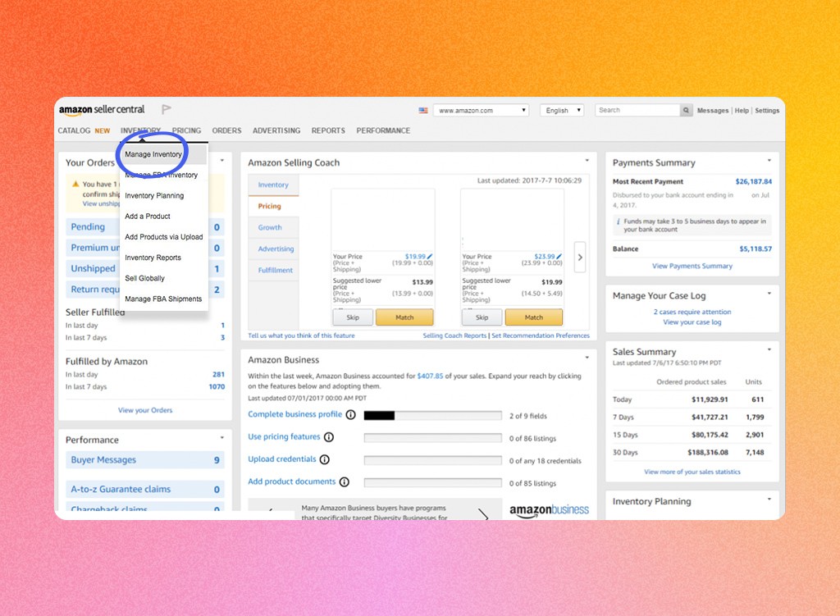Viewport: 840px width, 616px height.
Task: Open View your case log link
Action: click(692, 322)
